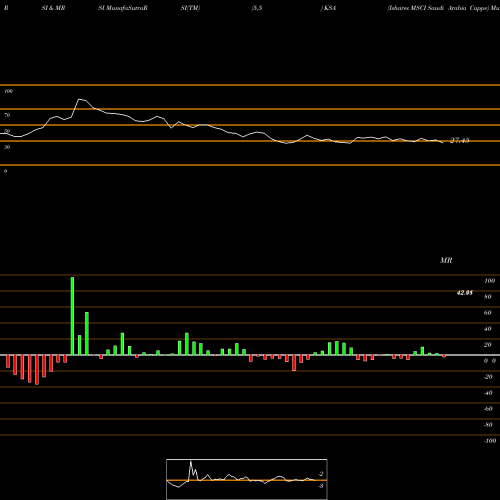500x500 pixels.
Task: Click the '-3' label in the mini chart
Action: tap(321, 486)
